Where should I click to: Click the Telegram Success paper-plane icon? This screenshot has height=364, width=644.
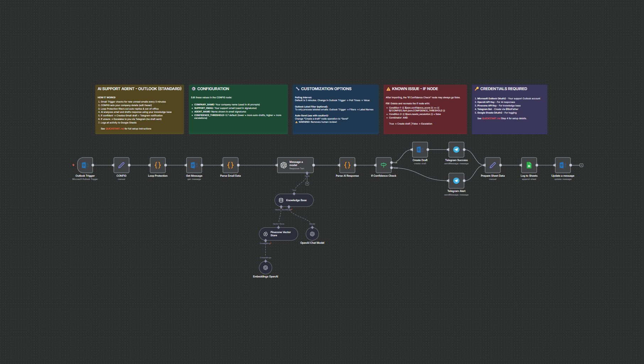tap(456, 149)
